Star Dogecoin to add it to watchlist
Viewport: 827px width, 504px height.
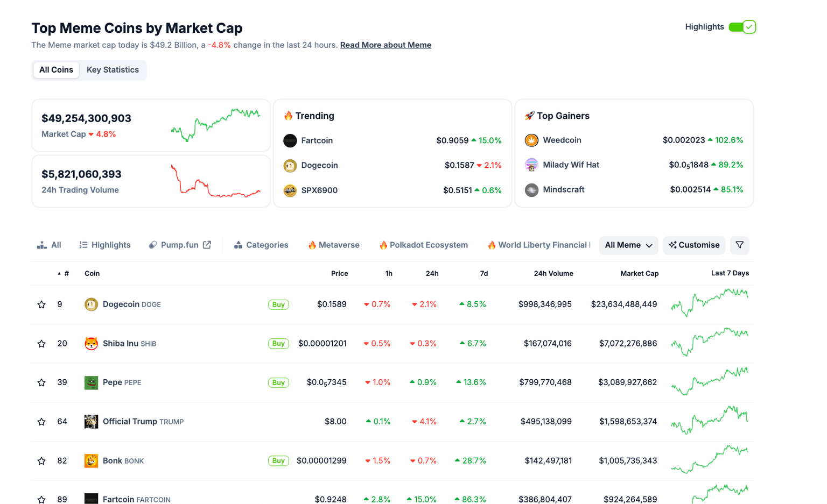(41, 304)
